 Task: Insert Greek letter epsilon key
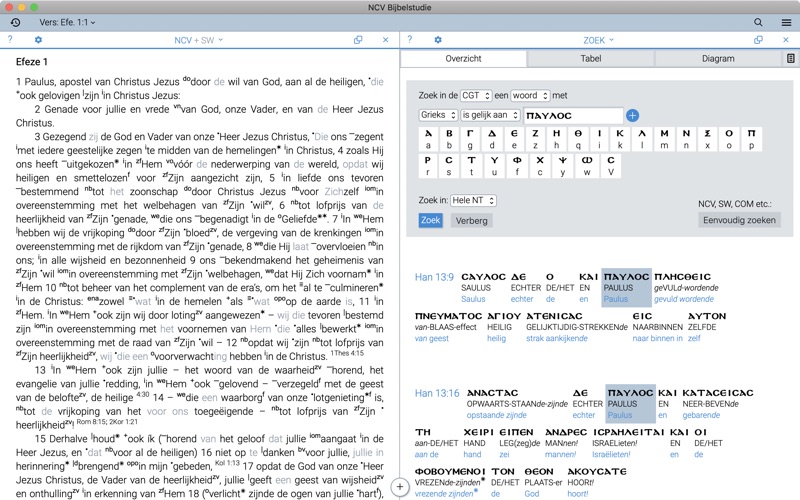click(x=514, y=139)
